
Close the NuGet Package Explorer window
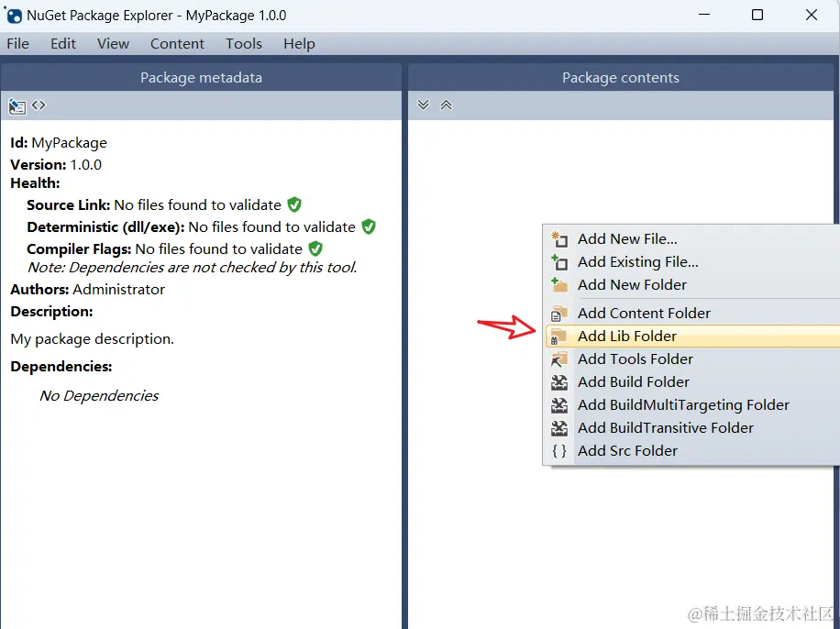pyautogui.click(x=812, y=15)
